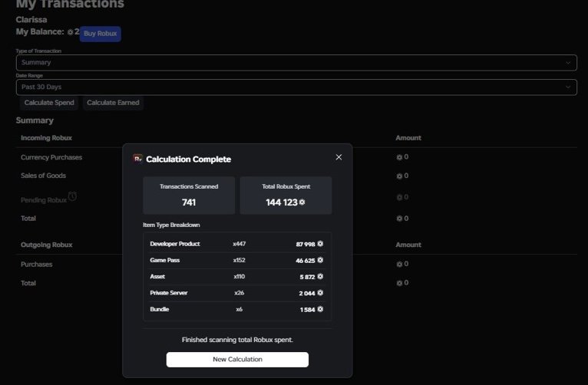Click the Developer Product row label

point(175,244)
